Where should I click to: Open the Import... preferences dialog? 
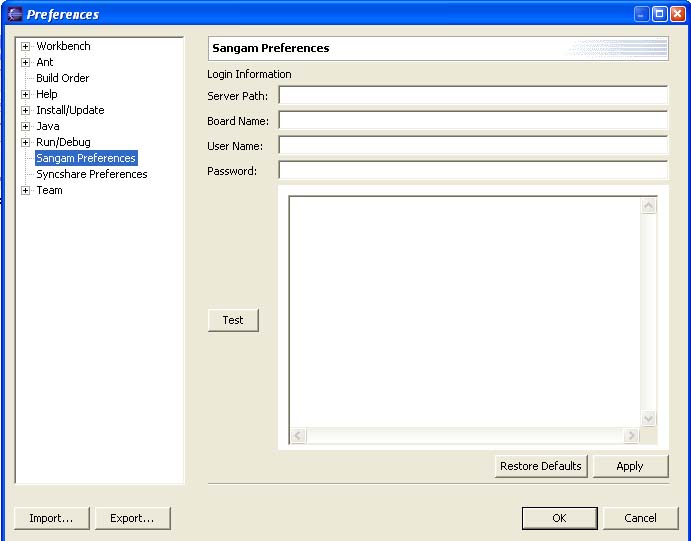pos(52,518)
